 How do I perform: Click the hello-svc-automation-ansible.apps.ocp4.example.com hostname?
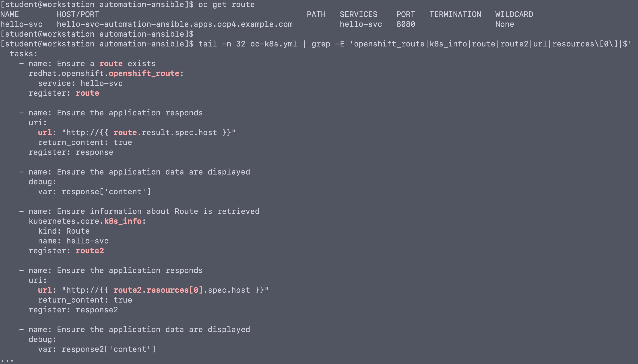pyautogui.click(x=175, y=24)
